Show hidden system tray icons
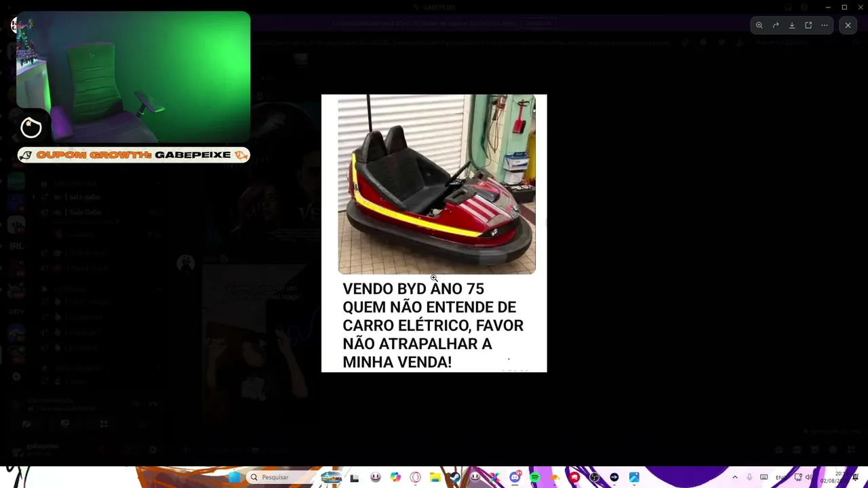This screenshot has height=488, width=868. point(734,477)
